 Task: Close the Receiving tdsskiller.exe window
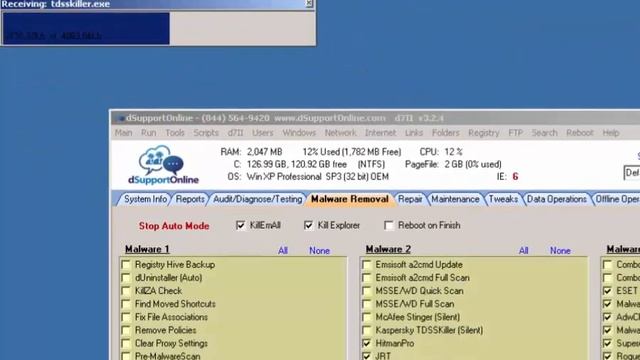click(309, 4)
